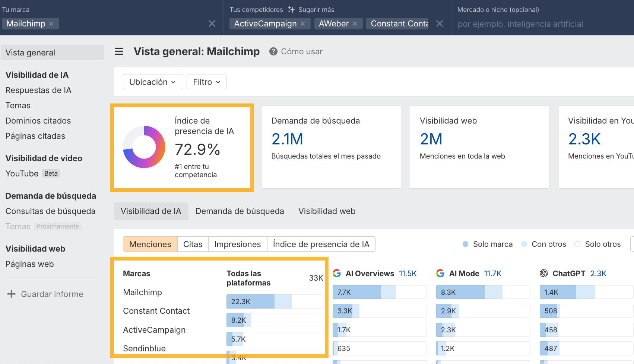634x364 pixels.
Task: Enable the Solo otros filter option
Action: 577,244
